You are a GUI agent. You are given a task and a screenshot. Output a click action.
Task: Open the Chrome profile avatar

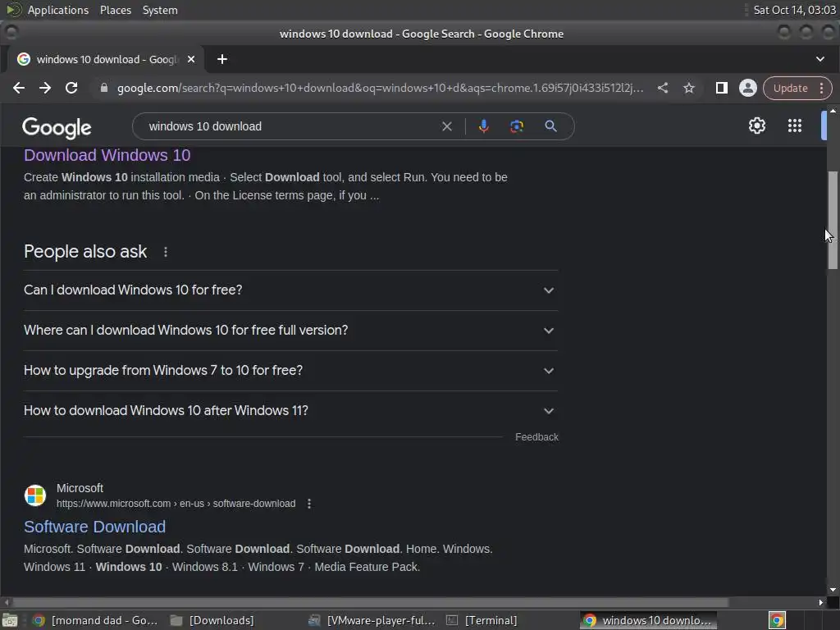pyautogui.click(x=748, y=88)
